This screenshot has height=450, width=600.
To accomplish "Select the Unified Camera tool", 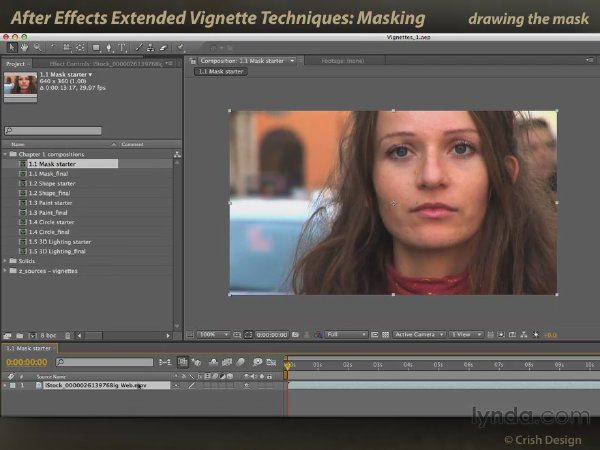I will pos(67,47).
